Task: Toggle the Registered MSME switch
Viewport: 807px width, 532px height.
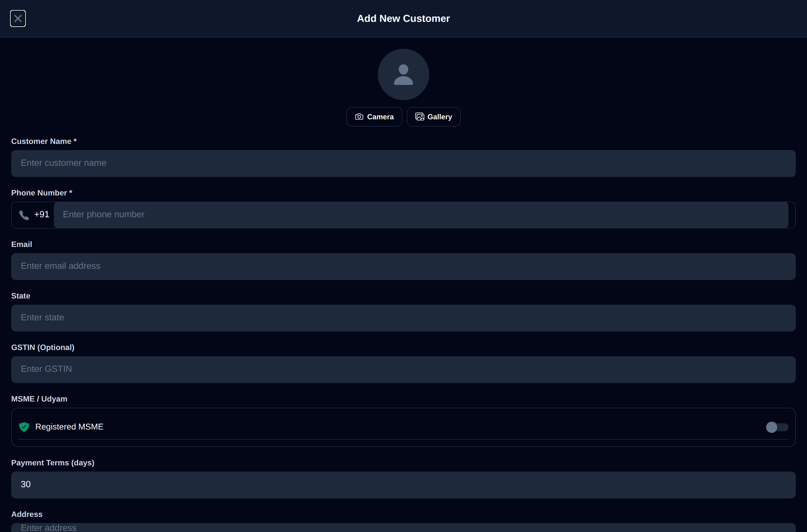Action: point(777,427)
